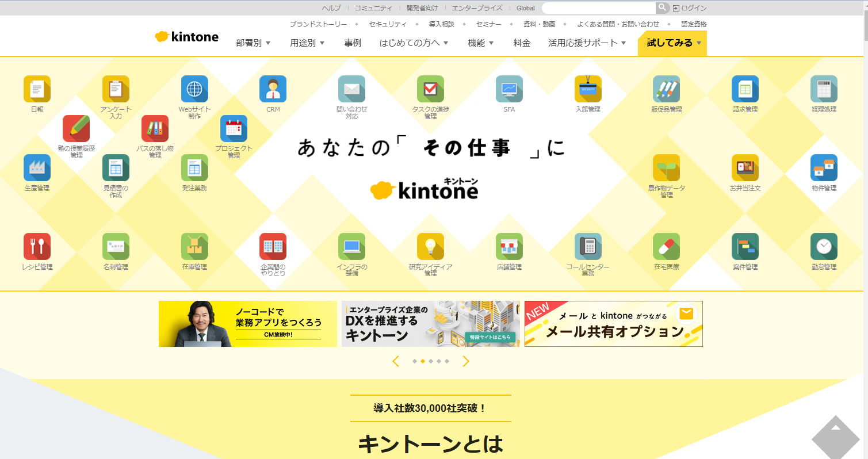Screen dimensions: 868x459
Task: Select the SFA chart icon
Action: [x=509, y=89]
